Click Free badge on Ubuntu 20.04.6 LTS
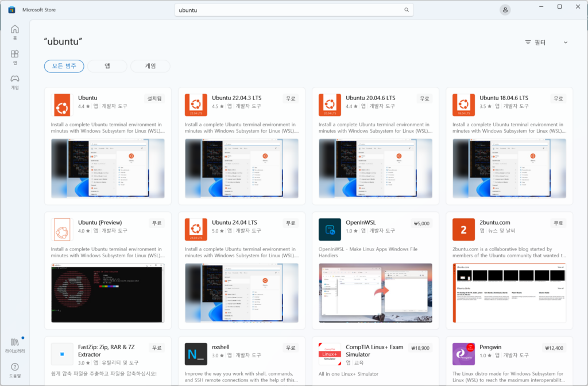The height and width of the screenshot is (386, 588). 424,99
